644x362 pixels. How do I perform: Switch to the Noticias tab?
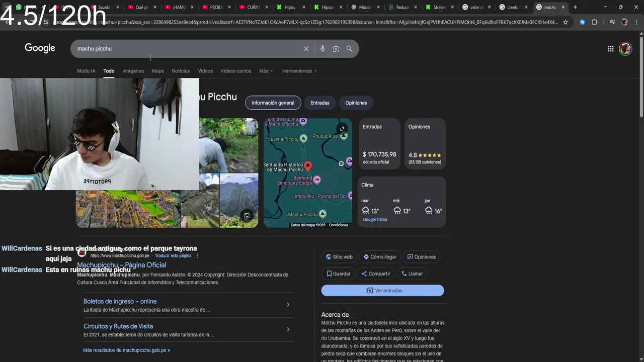coord(181,71)
